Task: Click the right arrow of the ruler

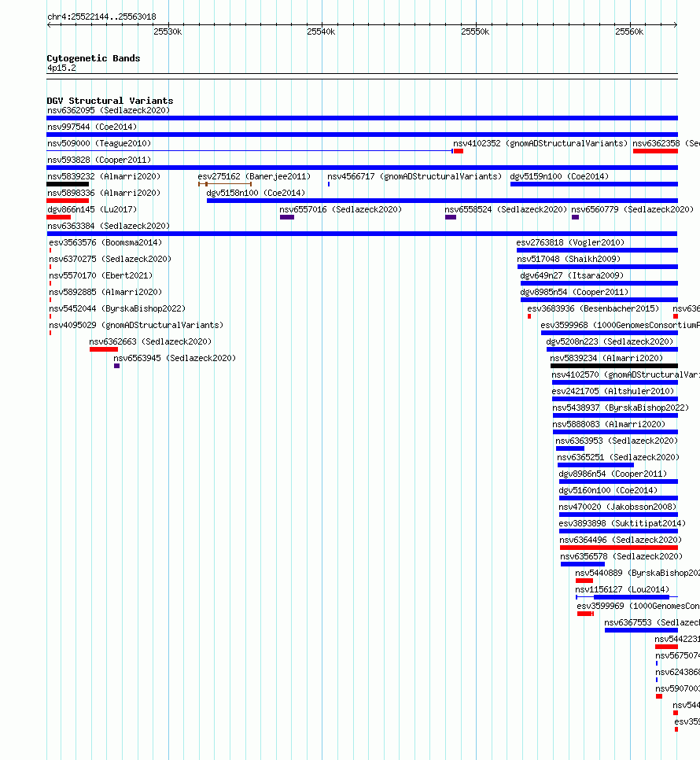Action: point(676,24)
